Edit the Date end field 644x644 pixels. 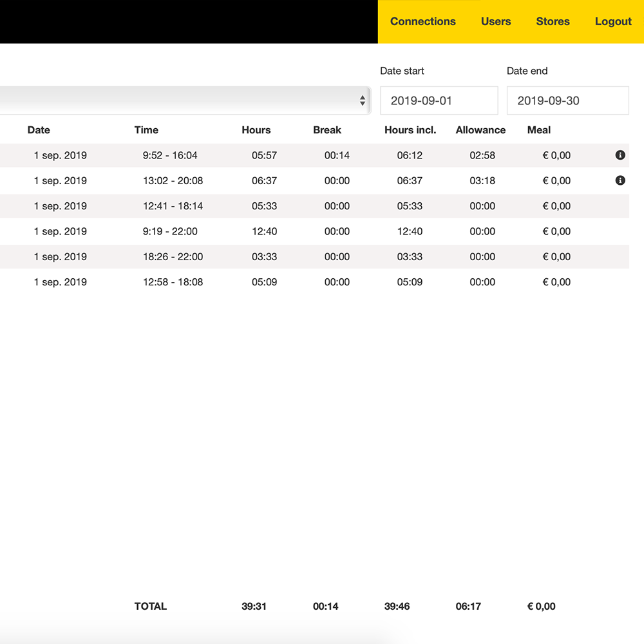tap(567, 100)
